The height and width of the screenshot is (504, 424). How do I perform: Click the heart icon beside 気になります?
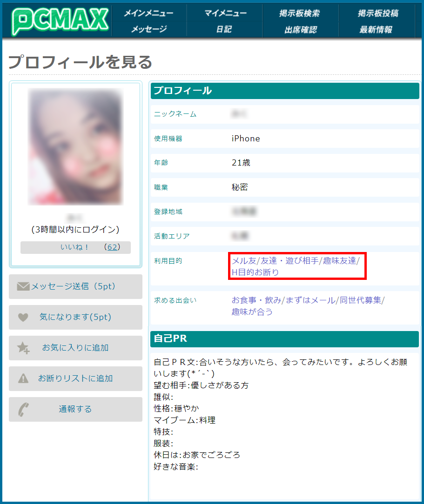point(23,317)
